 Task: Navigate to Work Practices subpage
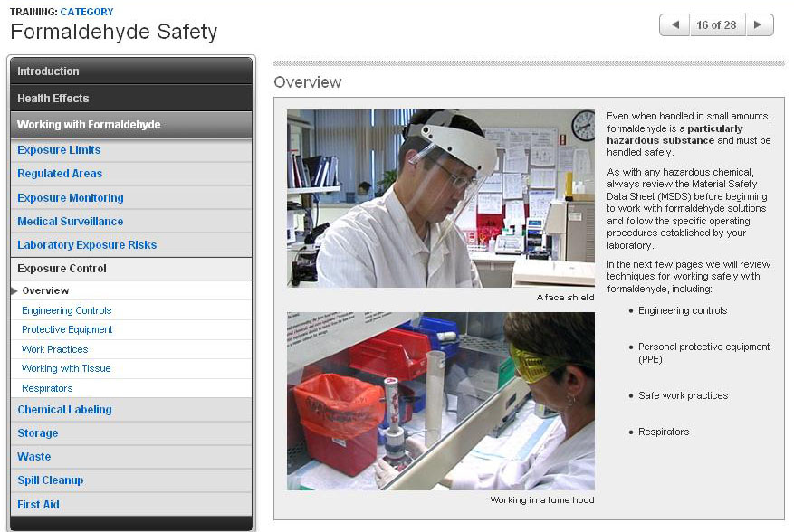[x=55, y=349]
